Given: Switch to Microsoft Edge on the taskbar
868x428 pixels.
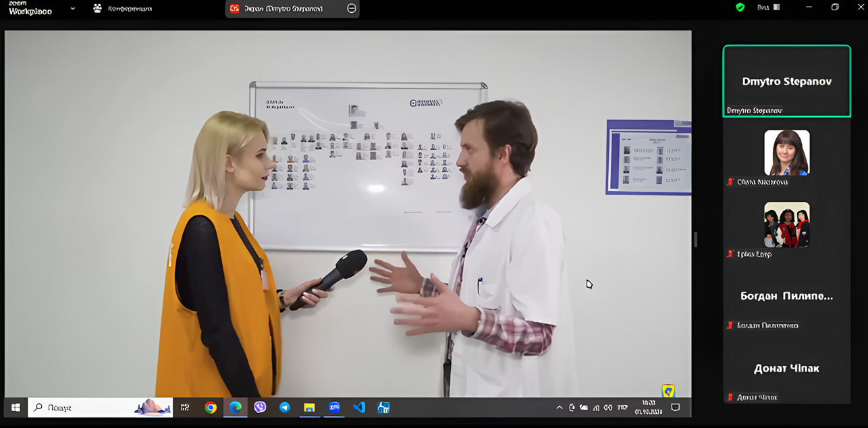Looking at the screenshot, I should (235, 408).
